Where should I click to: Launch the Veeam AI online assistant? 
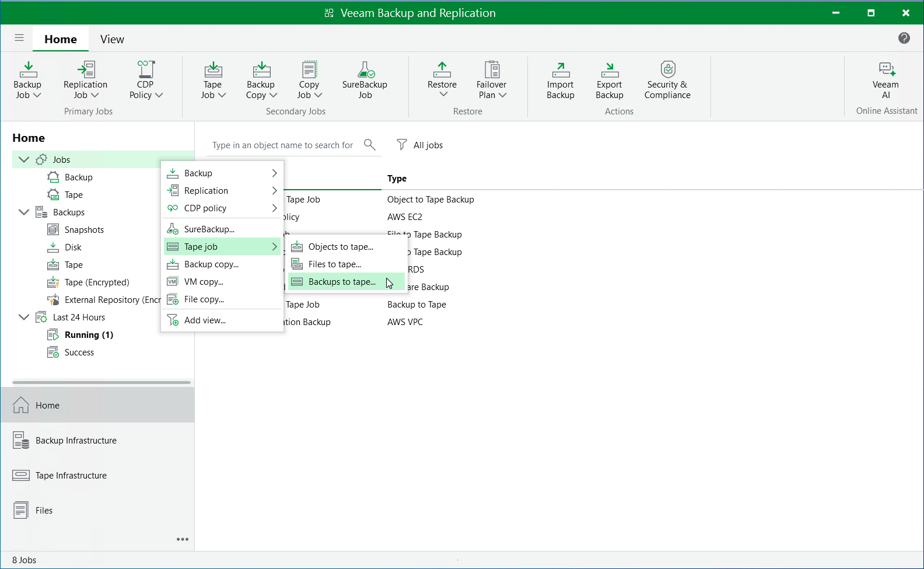885,80
